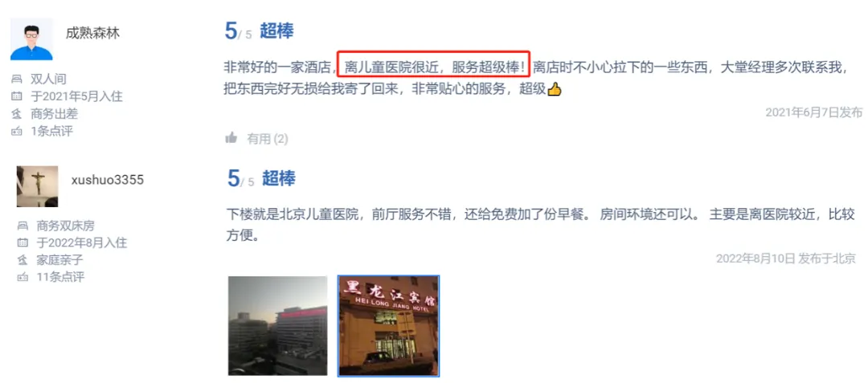The height and width of the screenshot is (383, 868).
Task: Open the 黑龙江宾馆 hotel sign photo
Action: (x=389, y=326)
